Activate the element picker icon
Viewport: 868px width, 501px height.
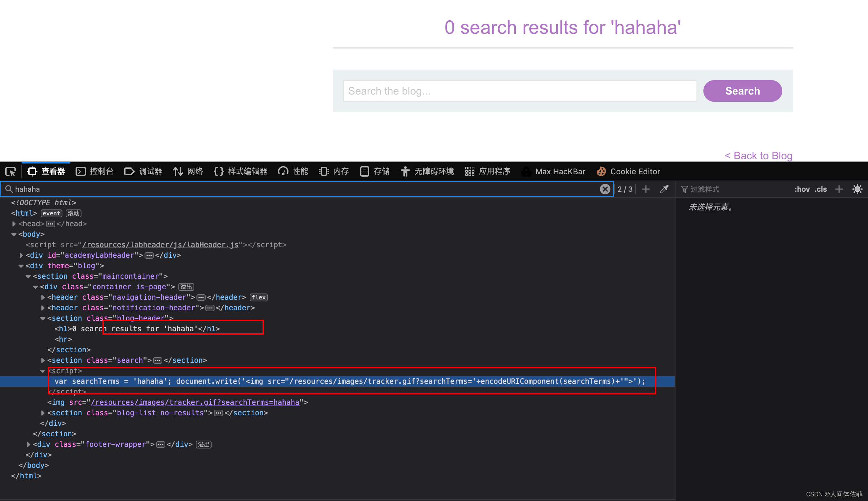pos(10,171)
